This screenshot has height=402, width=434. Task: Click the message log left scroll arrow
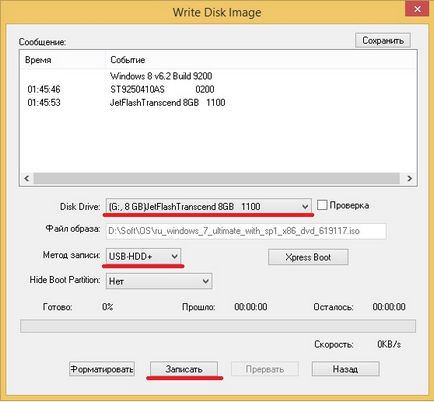[27, 178]
